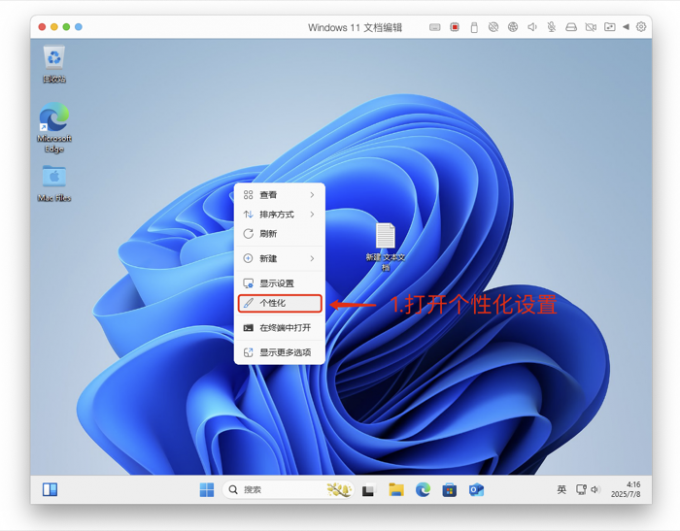Open the USB device icon

tap(474, 27)
